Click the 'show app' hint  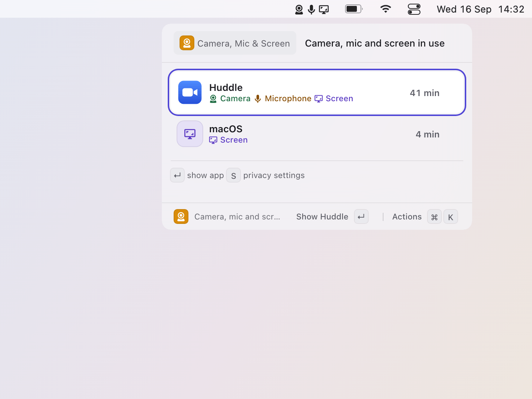coord(205,175)
